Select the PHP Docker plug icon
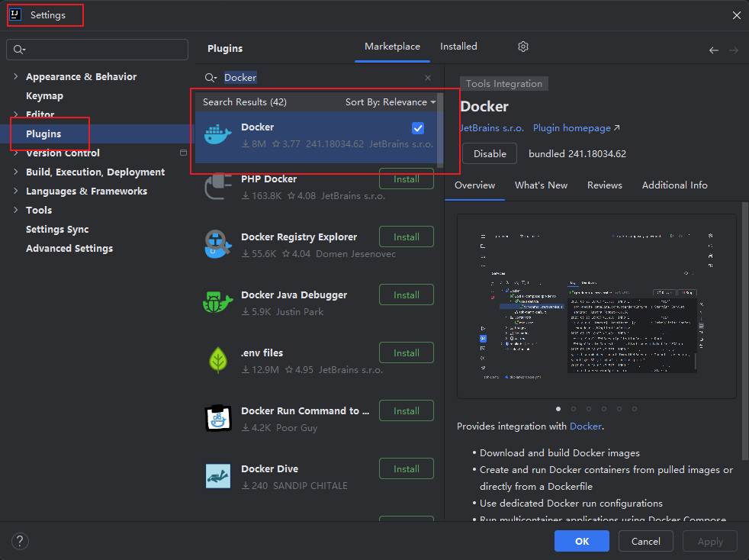749x560 pixels. click(x=218, y=187)
